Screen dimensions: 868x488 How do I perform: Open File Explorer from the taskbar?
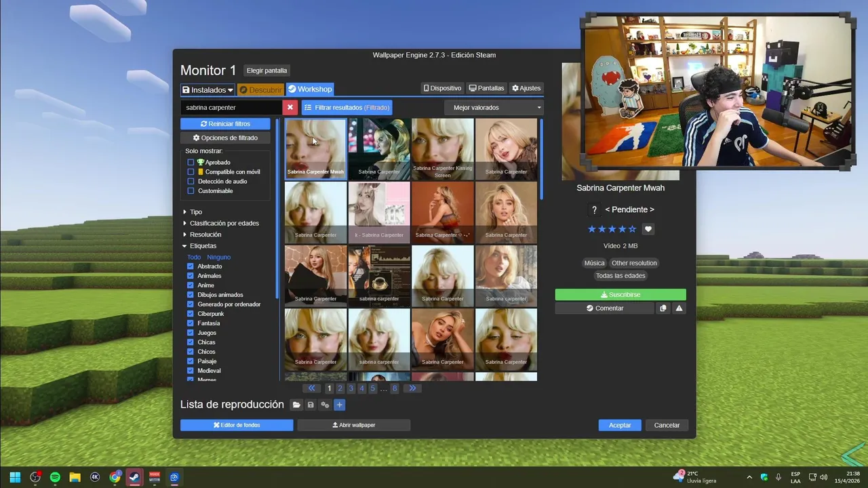pyautogui.click(x=75, y=477)
